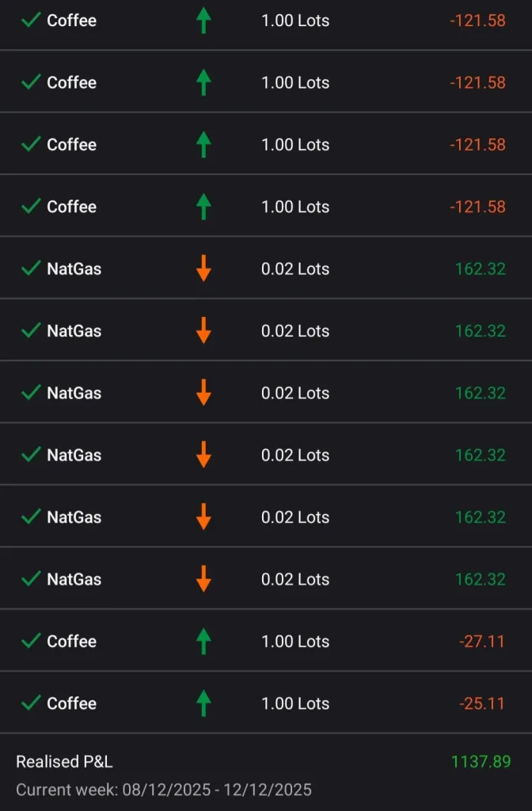Tap the checkmark on the first NatGas trade
Image resolution: width=532 pixels, height=811 pixels.
tap(31, 268)
